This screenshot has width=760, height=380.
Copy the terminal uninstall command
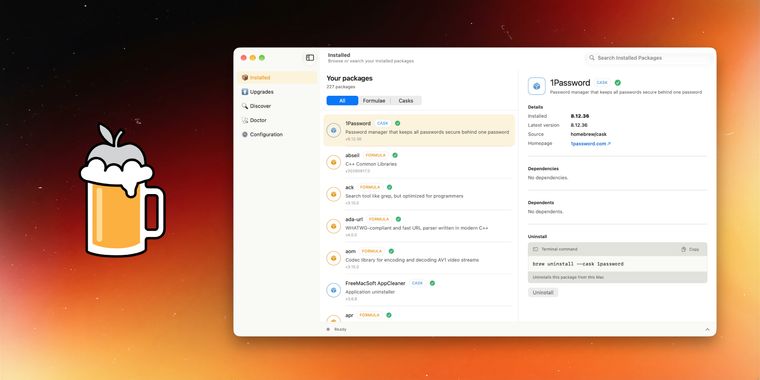pyautogui.click(x=690, y=249)
